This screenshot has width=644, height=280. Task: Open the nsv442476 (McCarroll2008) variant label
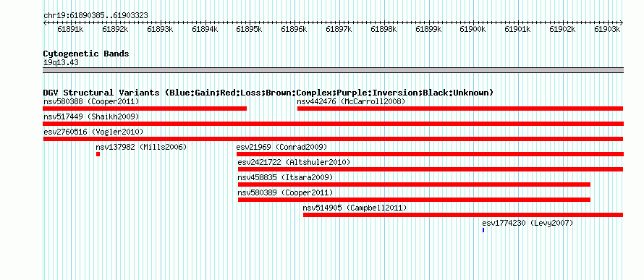click(352, 101)
